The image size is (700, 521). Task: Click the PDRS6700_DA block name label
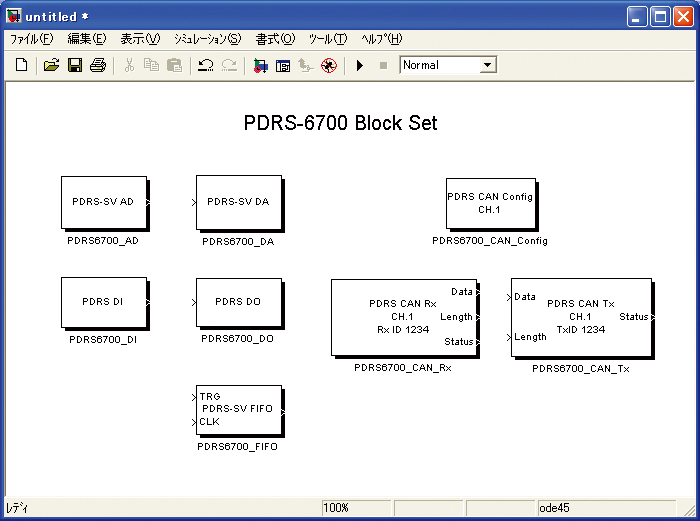click(x=238, y=242)
